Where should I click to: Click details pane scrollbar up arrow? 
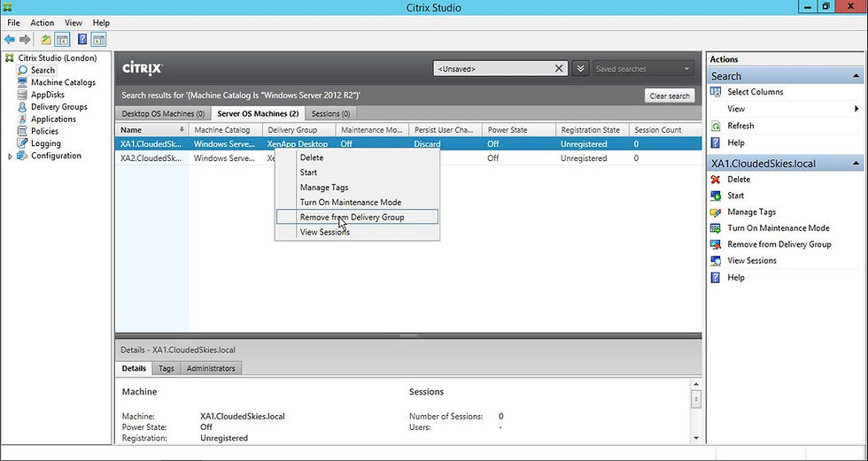(x=696, y=384)
